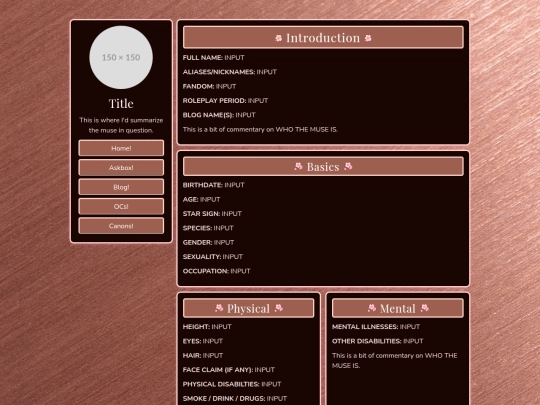Click the BIRTHDATE: INPUT line

click(214, 185)
